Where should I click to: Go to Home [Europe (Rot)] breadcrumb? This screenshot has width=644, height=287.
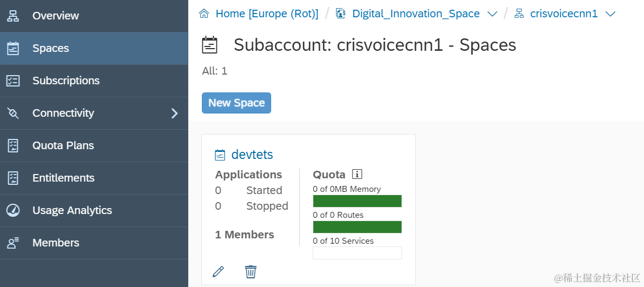[x=267, y=14]
